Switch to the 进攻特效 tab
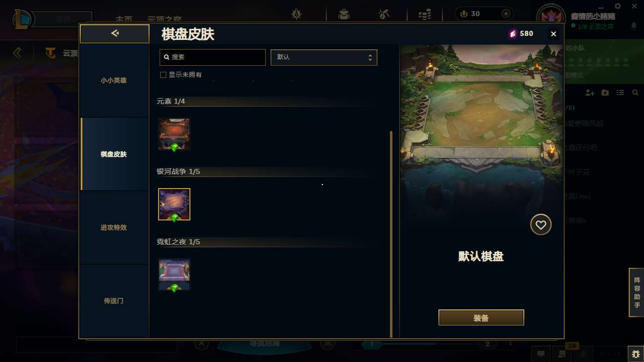Viewport: 644px width, 362px height. pos(114,228)
